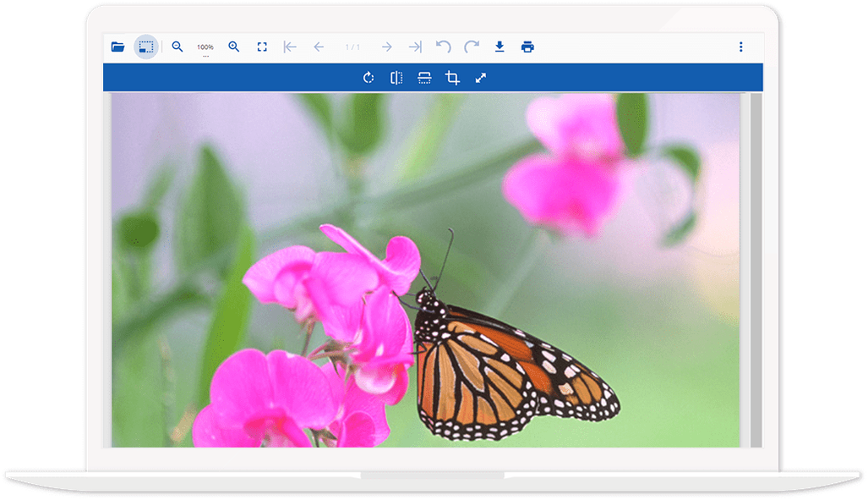The image size is (868, 500).
Task: Flip the image horizontally
Action: [396, 78]
